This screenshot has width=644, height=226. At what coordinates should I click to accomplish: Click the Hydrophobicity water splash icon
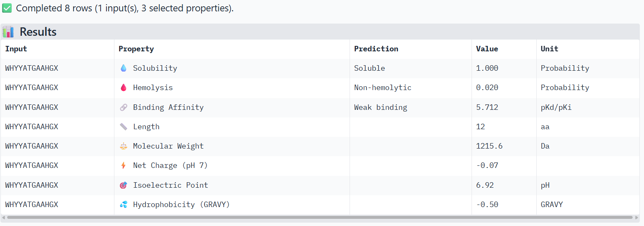click(x=123, y=205)
